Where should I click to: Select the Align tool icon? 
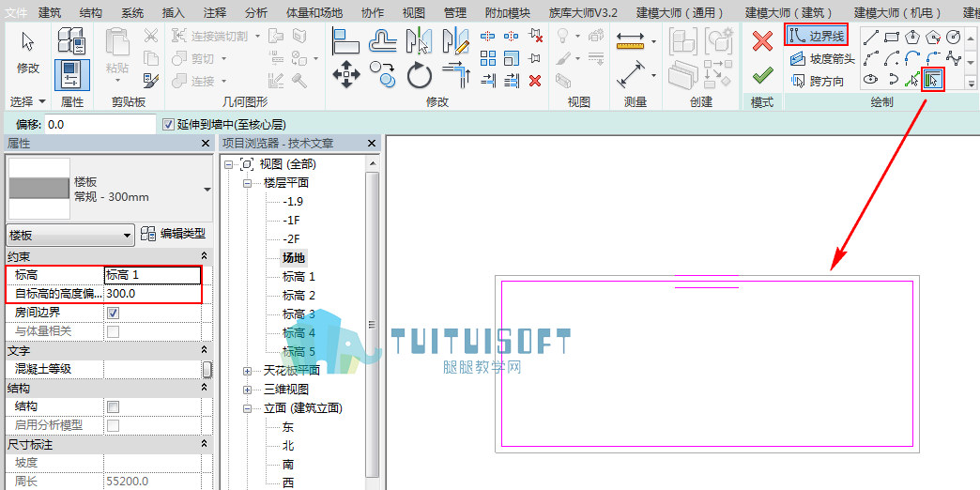(x=345, y=41)
